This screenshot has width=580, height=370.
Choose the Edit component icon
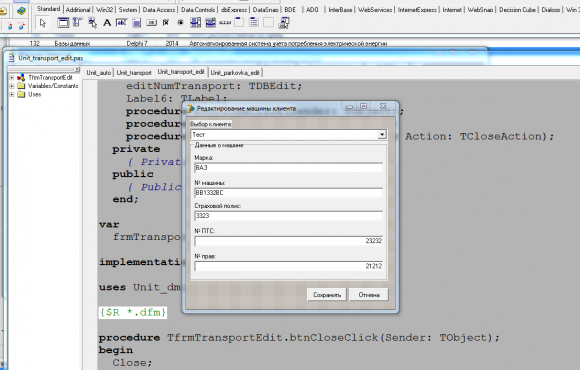click(121, 23)
